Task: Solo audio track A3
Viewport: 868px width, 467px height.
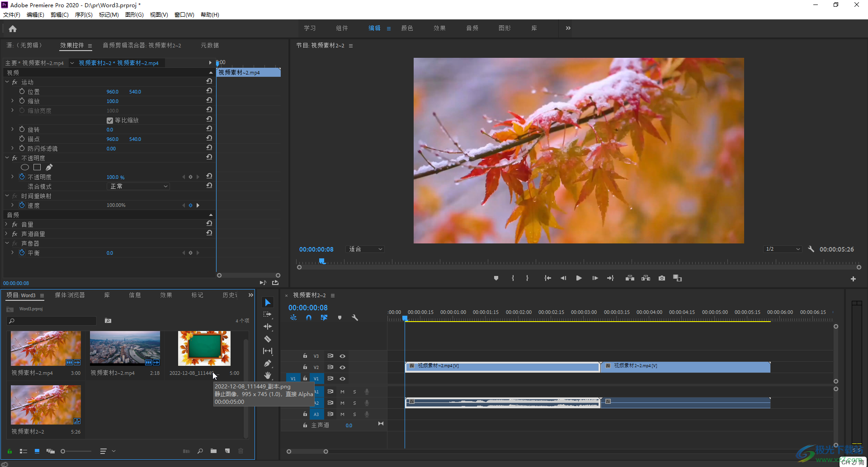Action: pyautogui.click(x=354, y=414)
